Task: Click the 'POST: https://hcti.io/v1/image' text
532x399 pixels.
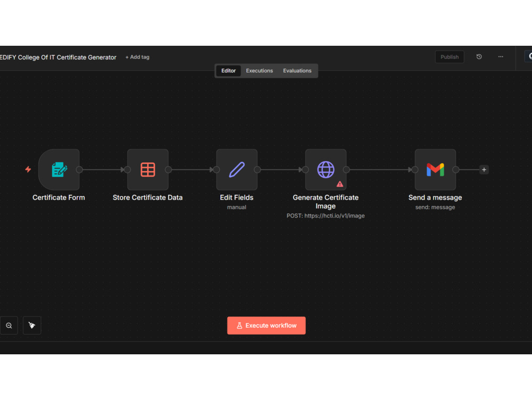Action: pyautogui.click(x=326, y=216)
